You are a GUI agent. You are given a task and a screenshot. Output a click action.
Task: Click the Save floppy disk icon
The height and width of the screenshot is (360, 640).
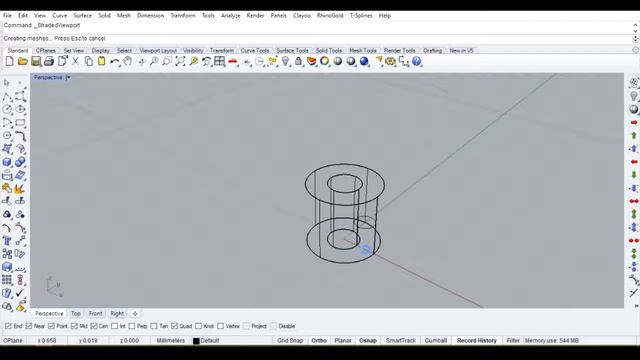[36, 62]
